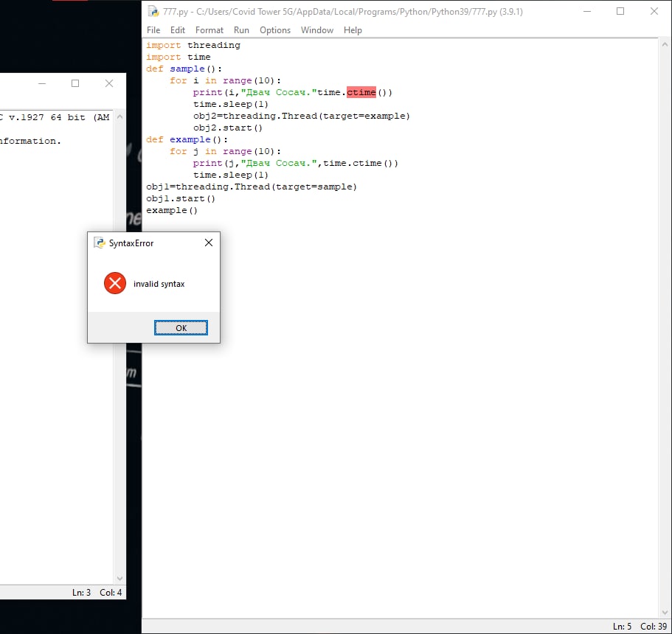Click the 777.py window Python file icon
Image resolution: width=672 pixels, height=634 pixels.
click(153, 11)
